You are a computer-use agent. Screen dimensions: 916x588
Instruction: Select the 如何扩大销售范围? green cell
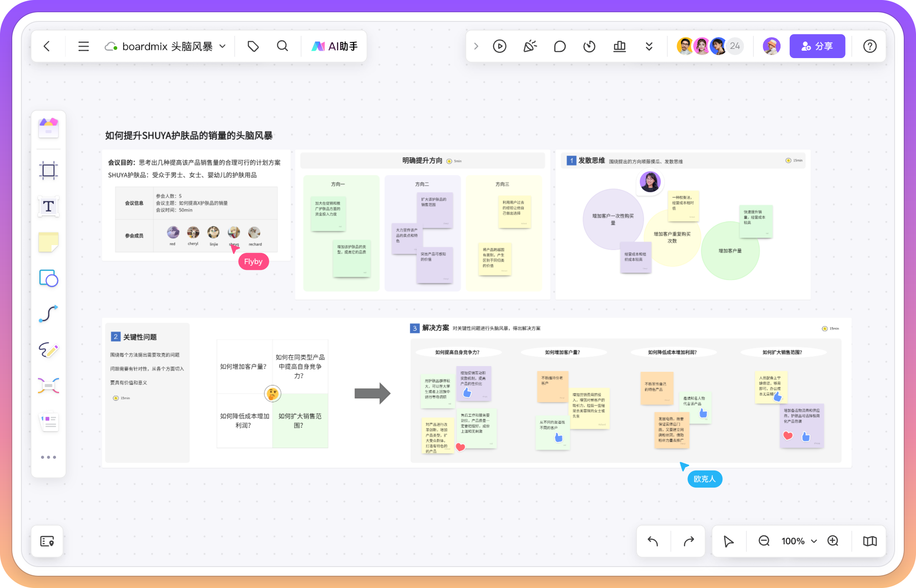(300, 421)
